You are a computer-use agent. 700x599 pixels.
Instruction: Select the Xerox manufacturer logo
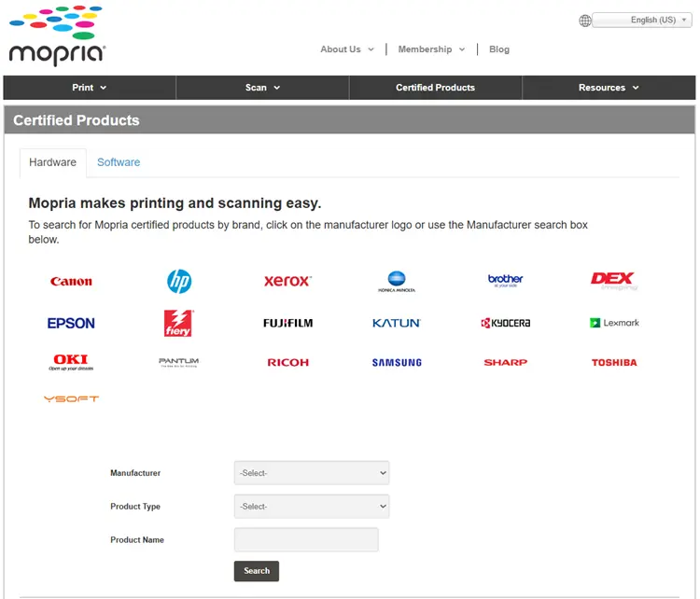288,281
